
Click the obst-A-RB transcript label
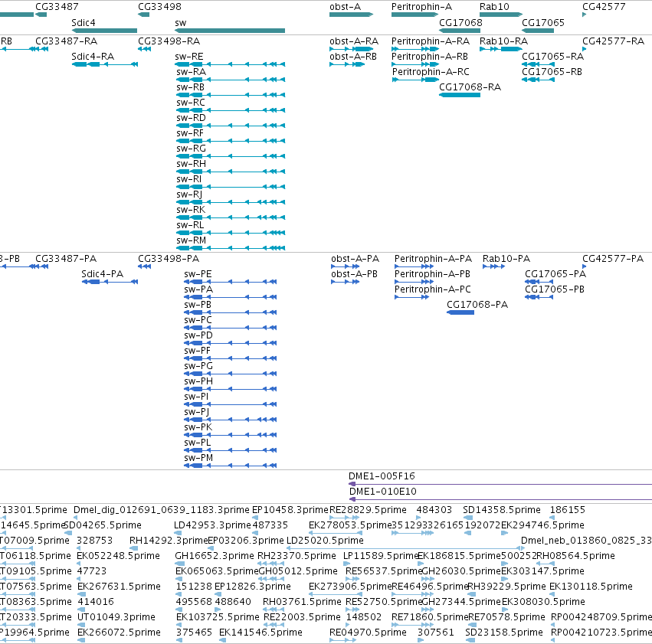coord(353,57)
